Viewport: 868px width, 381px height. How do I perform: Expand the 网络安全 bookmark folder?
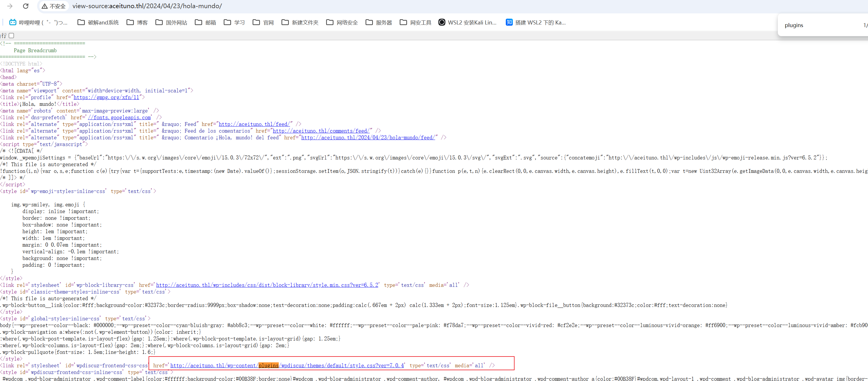(342, 22)
